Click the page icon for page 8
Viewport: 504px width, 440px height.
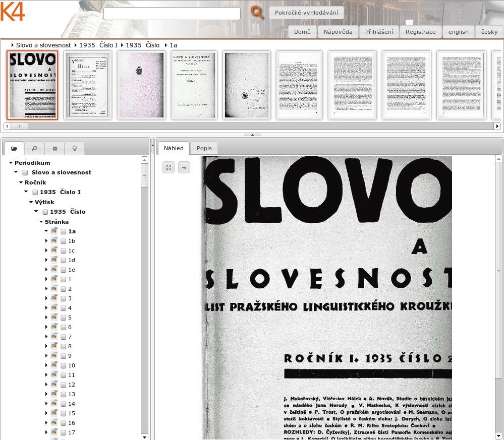(54, 346)
